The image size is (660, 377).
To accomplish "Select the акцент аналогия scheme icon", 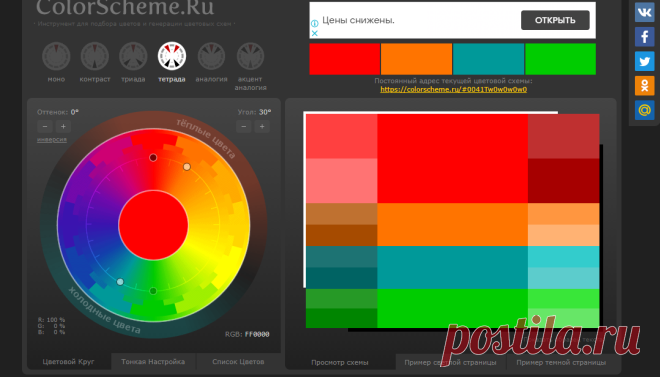I will pyautogui.click(x=250, y=56).
